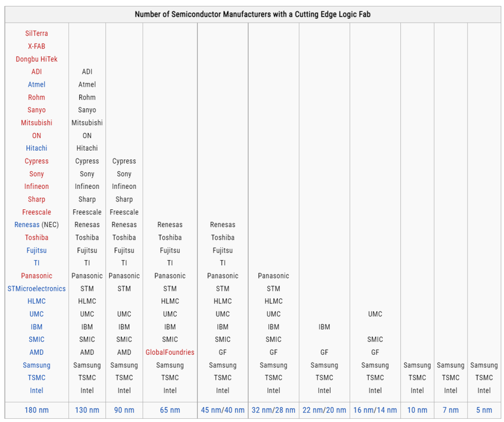Click the 22 nm link

[x=313, y=410]
